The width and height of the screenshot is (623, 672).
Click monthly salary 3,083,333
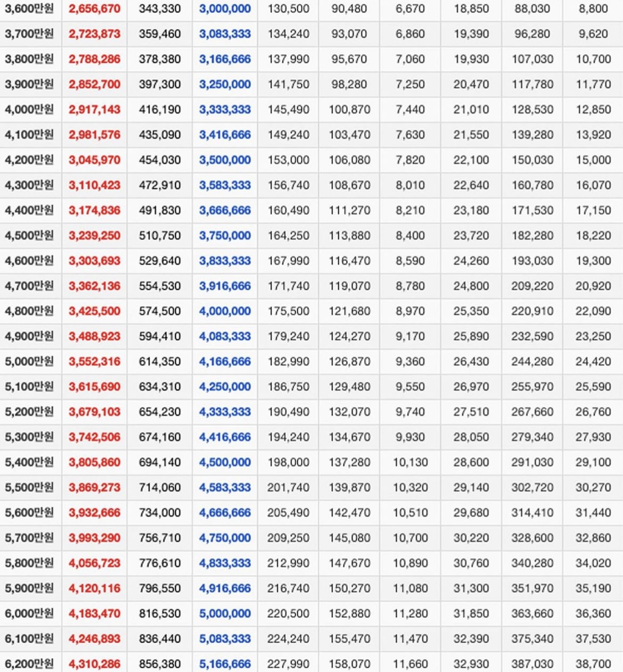pos(225,34)
